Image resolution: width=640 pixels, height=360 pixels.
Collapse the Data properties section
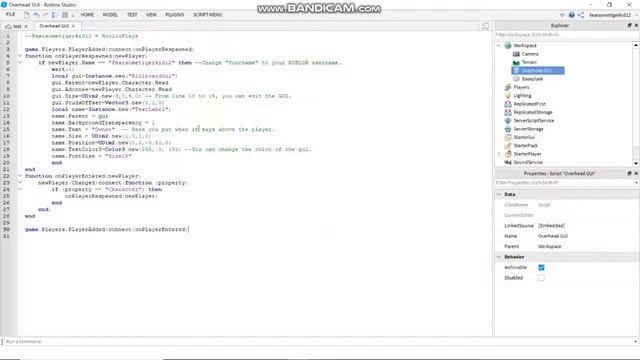click(499, 194)
